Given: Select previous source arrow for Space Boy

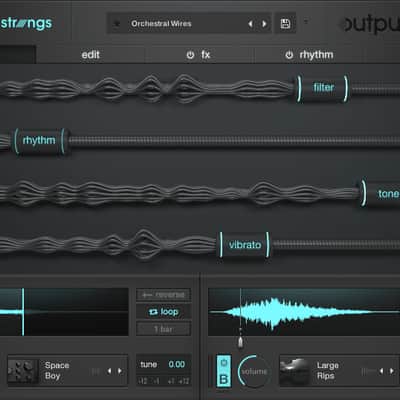Looking at the screenshot, I should [109, 371].
